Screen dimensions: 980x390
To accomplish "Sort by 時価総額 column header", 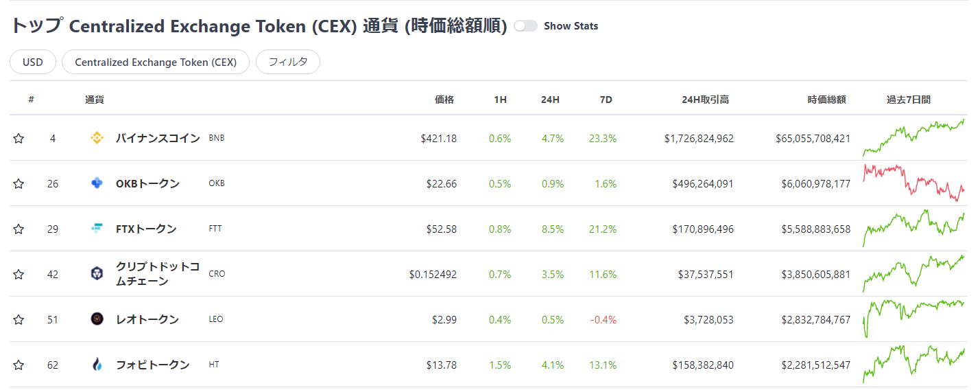I will [x=826, y=100].
